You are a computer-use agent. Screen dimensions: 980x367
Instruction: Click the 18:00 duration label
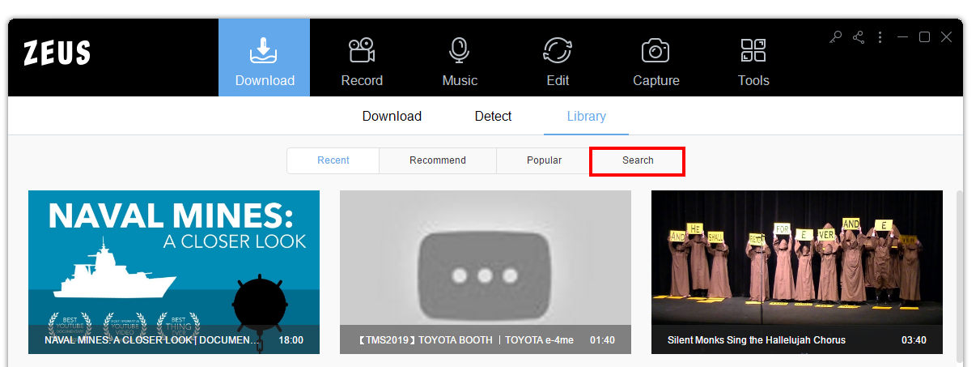click(291, 340)
